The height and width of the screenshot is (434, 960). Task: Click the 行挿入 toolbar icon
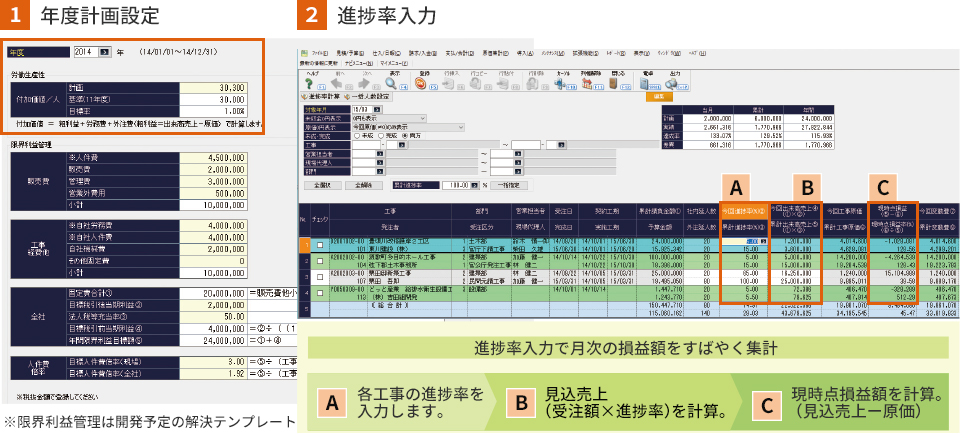448,83
